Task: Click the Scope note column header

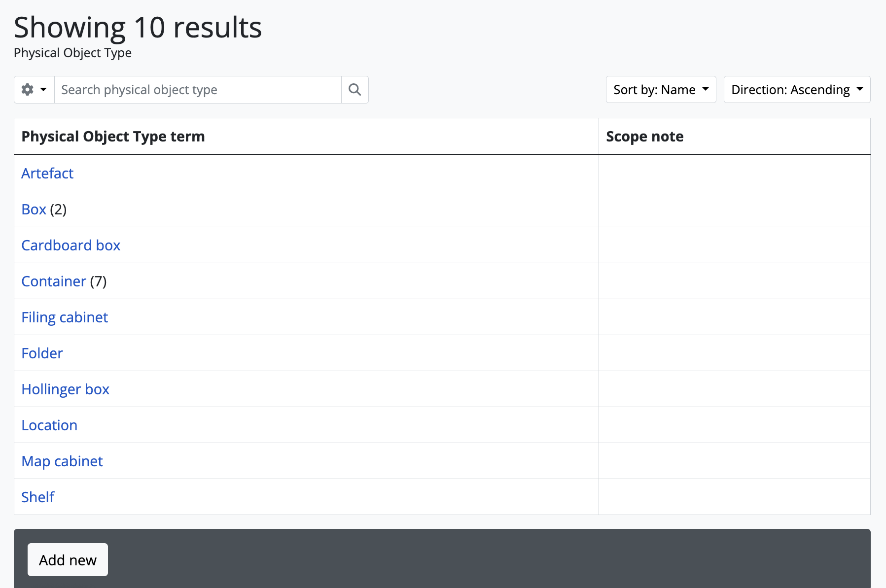Action: [x=644, y=137]
